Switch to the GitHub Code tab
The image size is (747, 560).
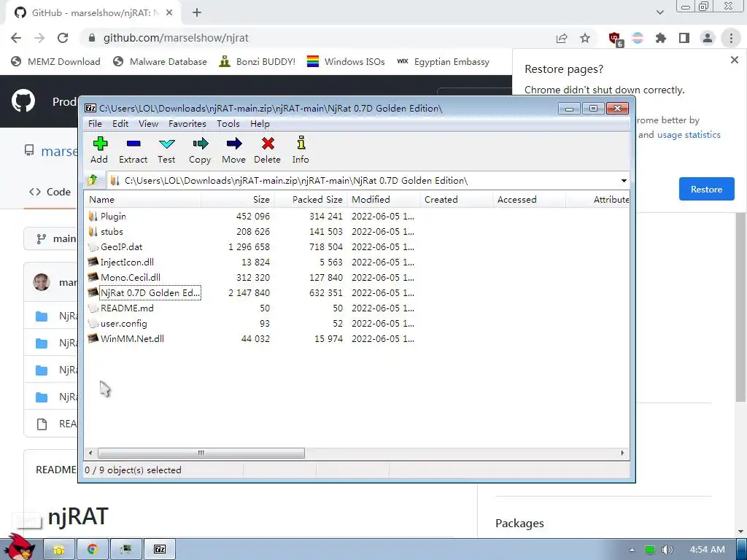[50, 192]
